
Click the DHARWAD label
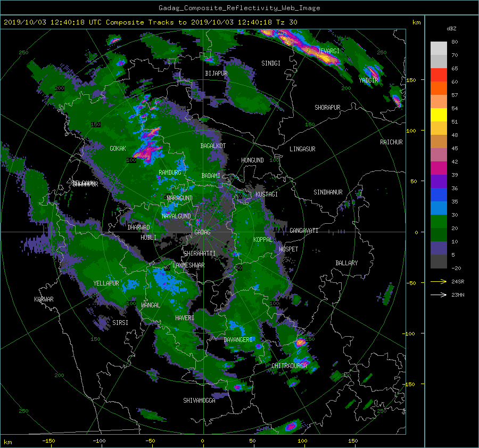139,227
